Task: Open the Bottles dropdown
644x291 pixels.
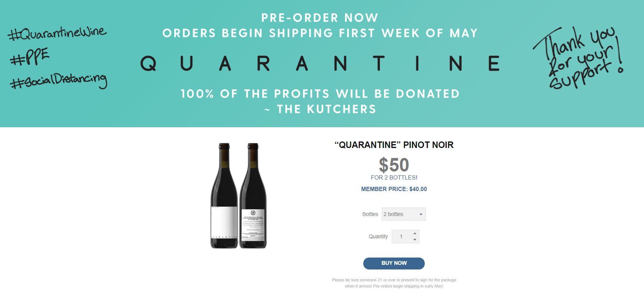Action: click(403, 214)
